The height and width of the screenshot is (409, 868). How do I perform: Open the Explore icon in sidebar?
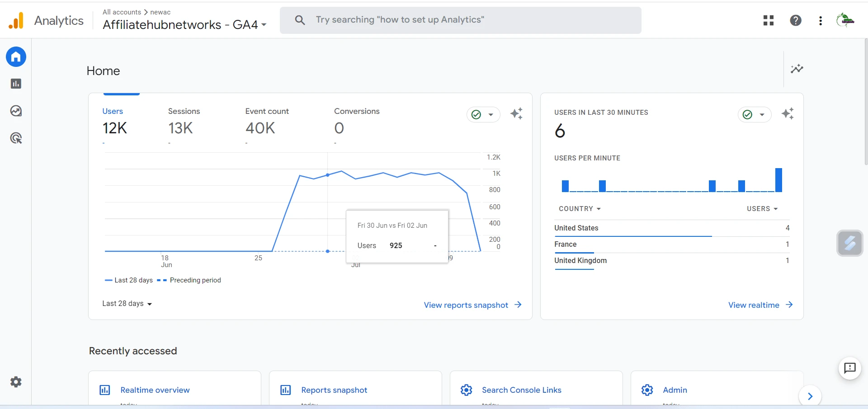pos(16,111)
